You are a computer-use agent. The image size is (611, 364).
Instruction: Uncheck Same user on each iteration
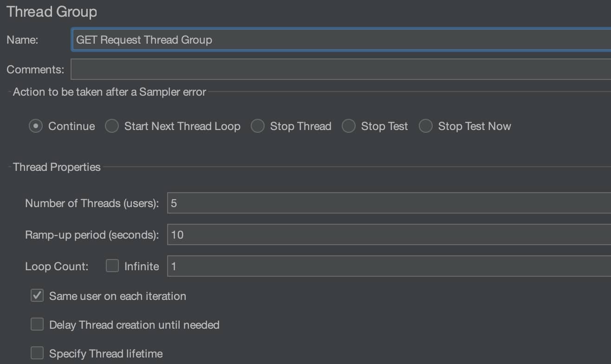[x=37, y=295]
